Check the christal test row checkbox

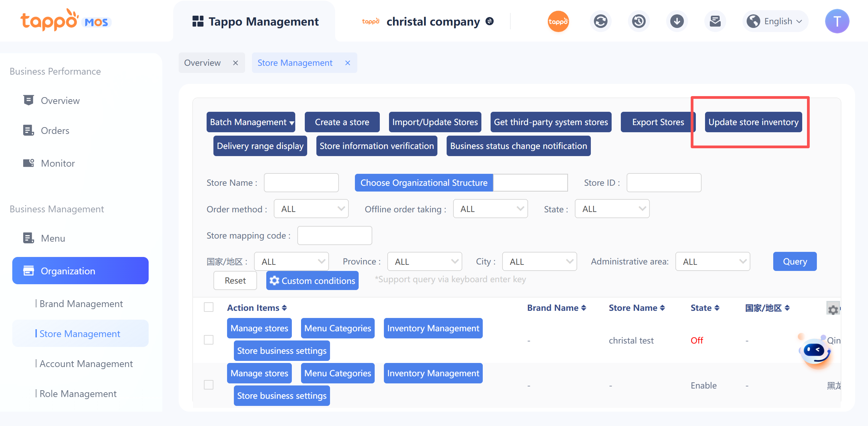click(209, 340)
